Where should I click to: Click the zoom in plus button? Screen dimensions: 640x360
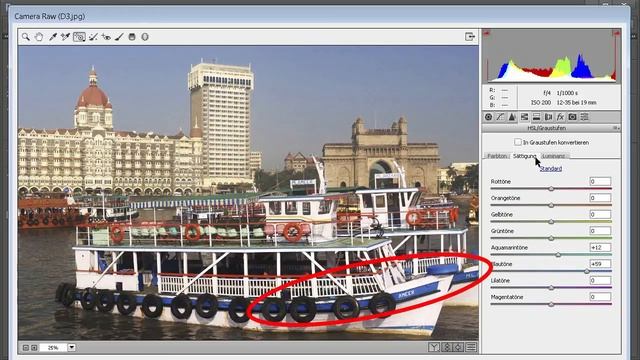(x=34, y=348)
